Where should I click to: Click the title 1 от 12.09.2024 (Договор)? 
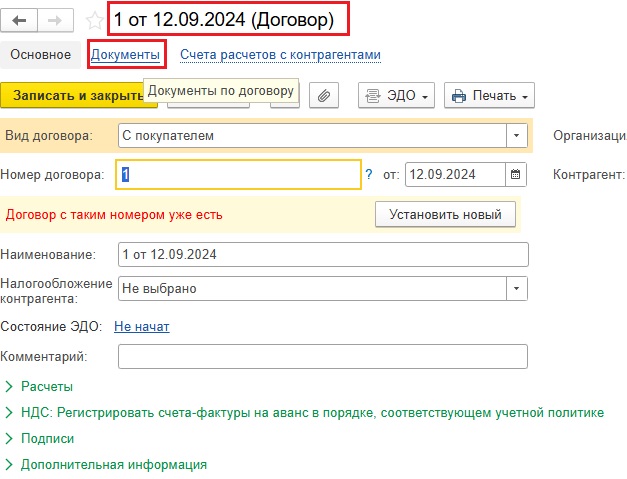[224, 20]
